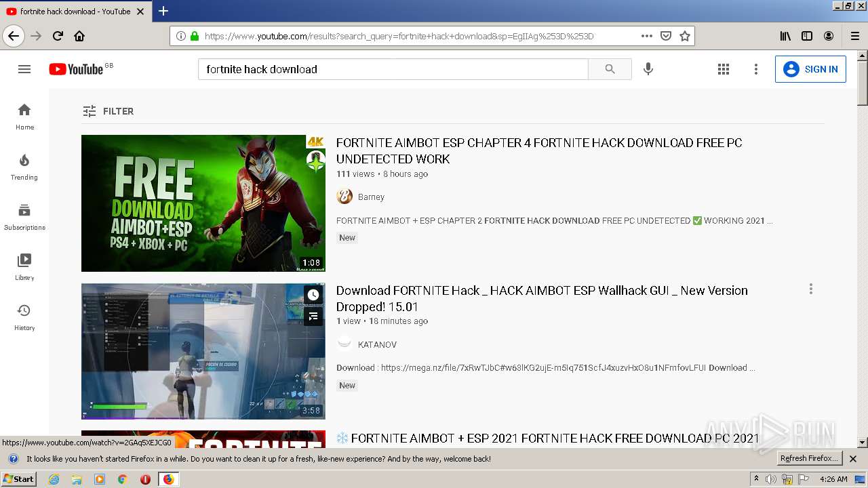This screenshot has height=488, width=868.
Task: Add KATANOV video to Watch Later
Action: [x=313, y=295]
